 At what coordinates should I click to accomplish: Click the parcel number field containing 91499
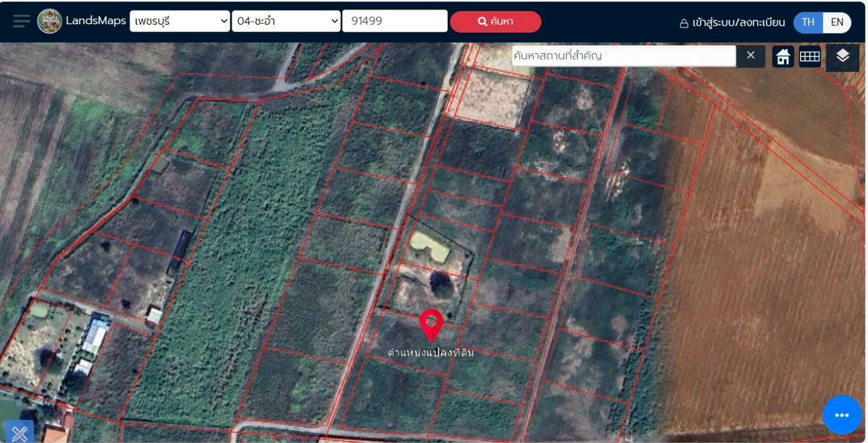coord(395,21)
